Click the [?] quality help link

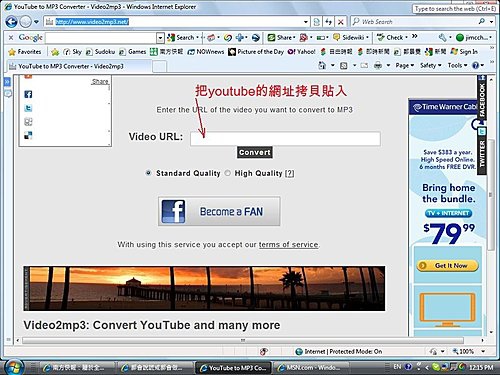(289, 173)
